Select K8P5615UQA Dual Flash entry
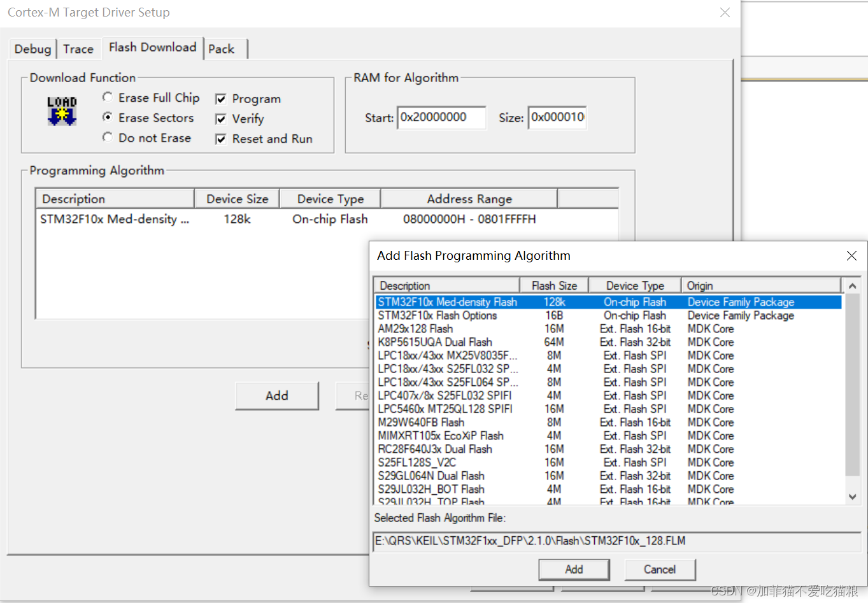This screenshot has height=603, width=868. point(608,342)
